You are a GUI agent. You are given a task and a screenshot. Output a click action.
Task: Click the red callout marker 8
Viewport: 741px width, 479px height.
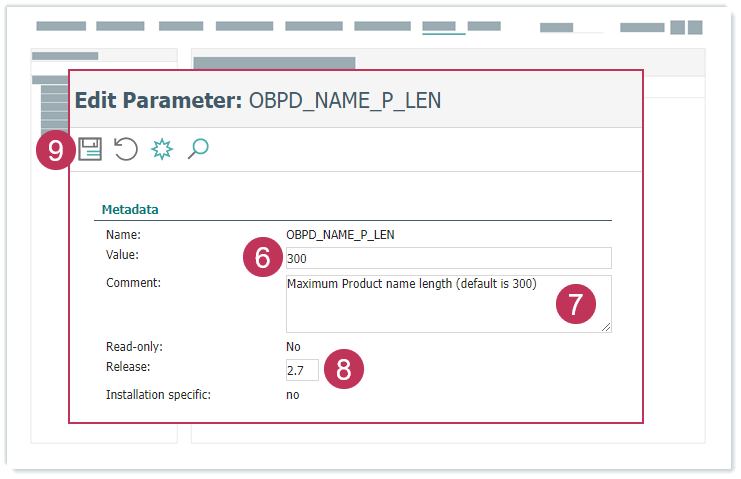point(343,369)
